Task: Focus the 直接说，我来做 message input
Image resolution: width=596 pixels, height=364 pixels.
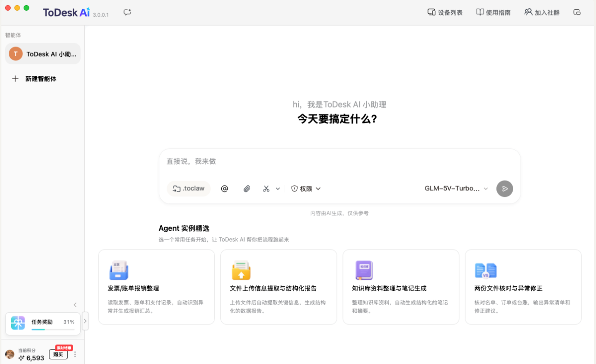Action: click(339, 162)
